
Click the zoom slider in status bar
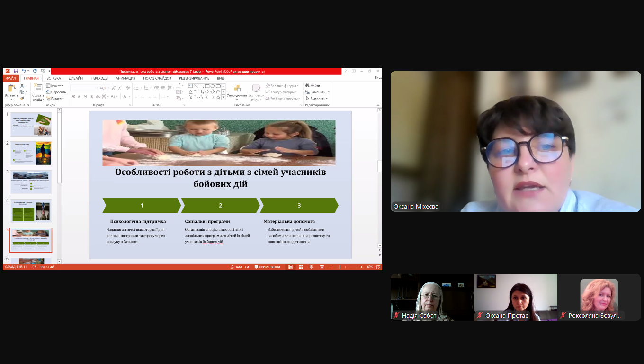[x=340, y=267]
